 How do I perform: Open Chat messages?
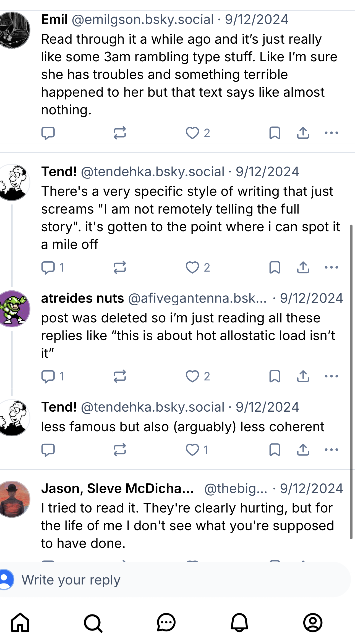(166, 623)
